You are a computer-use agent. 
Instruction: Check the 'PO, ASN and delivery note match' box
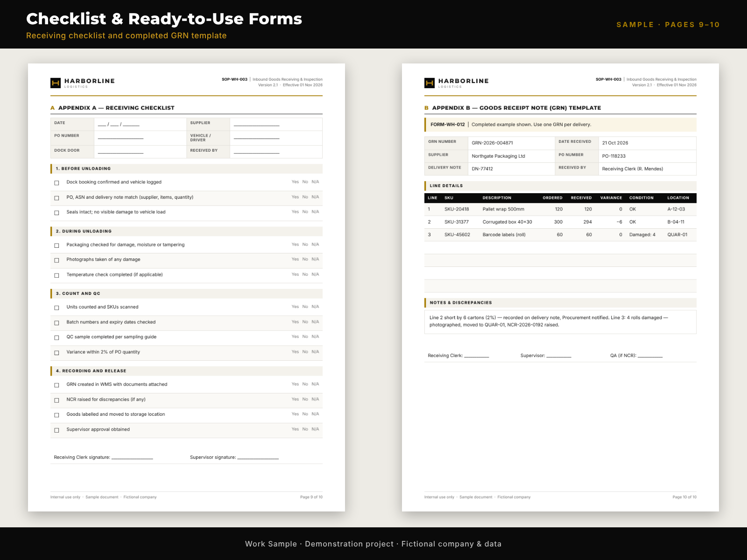click(56, 198)
